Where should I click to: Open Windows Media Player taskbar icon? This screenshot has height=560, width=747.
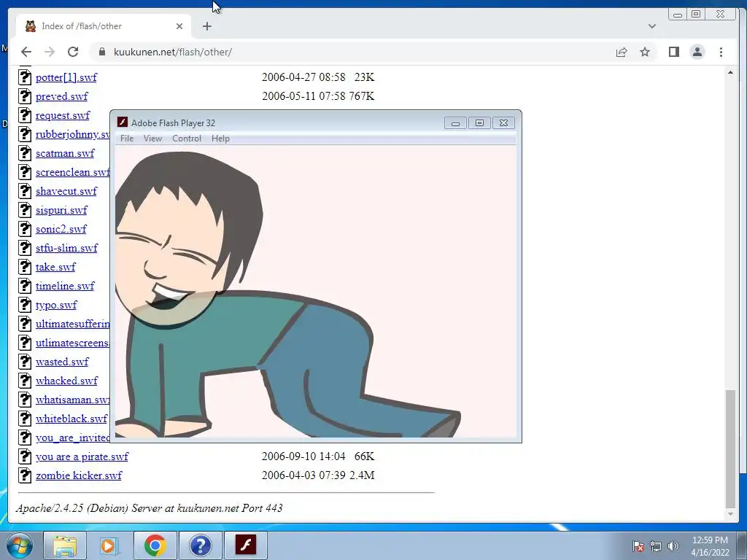click(109, 545)
